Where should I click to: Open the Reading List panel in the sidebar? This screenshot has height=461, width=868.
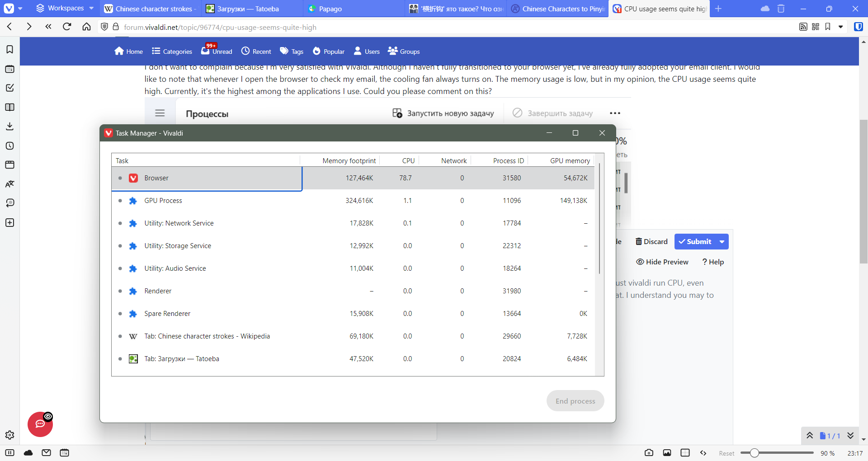9,107
